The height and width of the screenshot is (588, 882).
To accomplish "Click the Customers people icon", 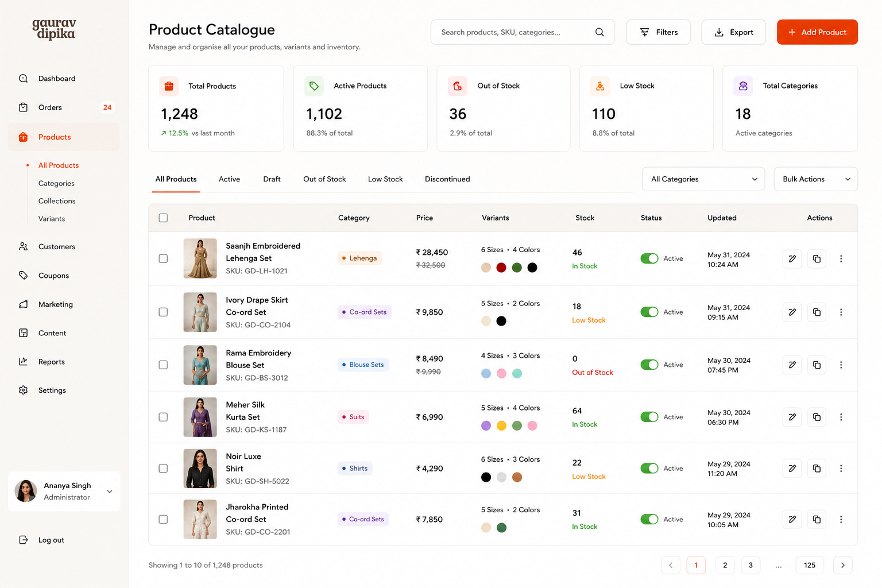I will (x=23, y=246).
